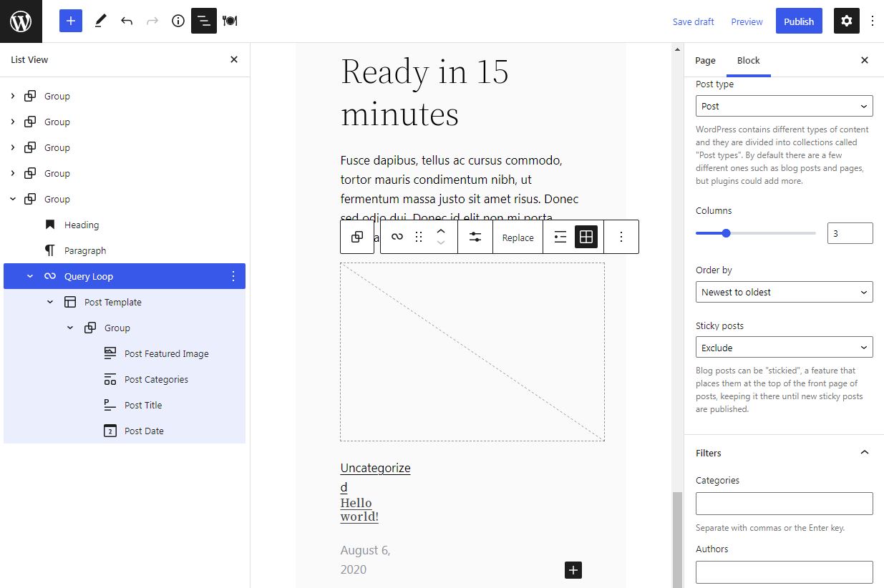Collapse the Filters panel section
884x588 pixels.
[864, 453]
